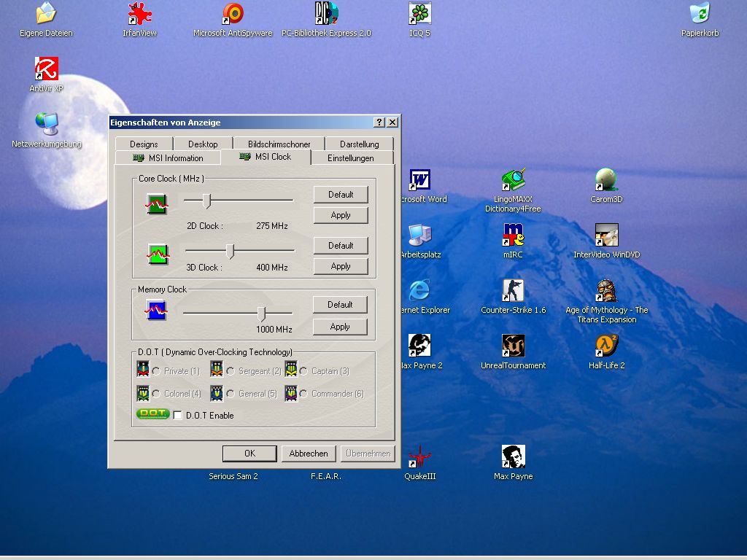Viewport: 747px width, 560px height.
Task: Open the Papierkorb recycle bin
Action: click(700, 13)
